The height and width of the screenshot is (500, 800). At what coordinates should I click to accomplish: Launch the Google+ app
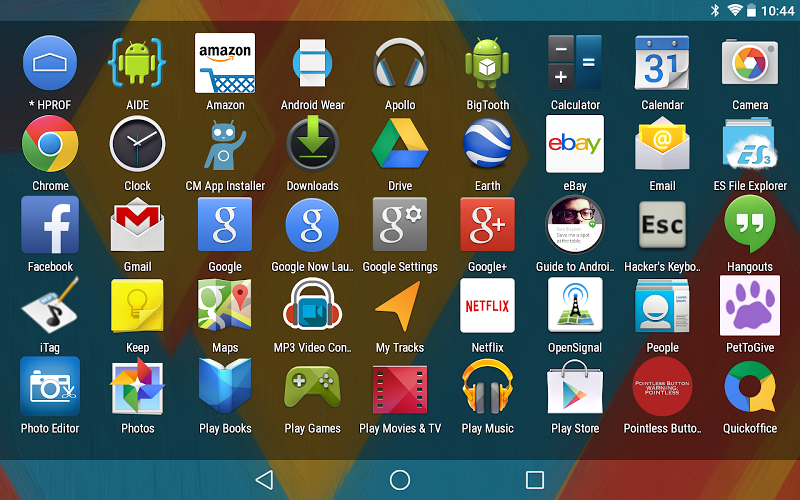pos(487,224)
